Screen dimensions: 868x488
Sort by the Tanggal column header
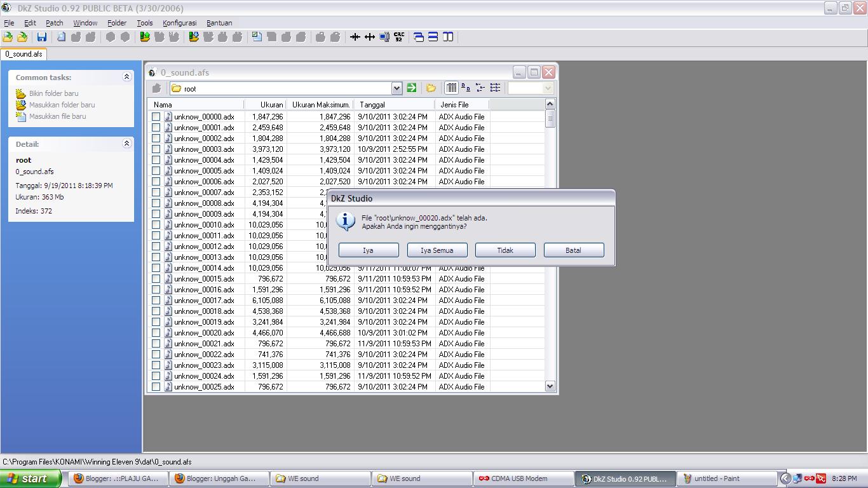click(x=395, y=105)
